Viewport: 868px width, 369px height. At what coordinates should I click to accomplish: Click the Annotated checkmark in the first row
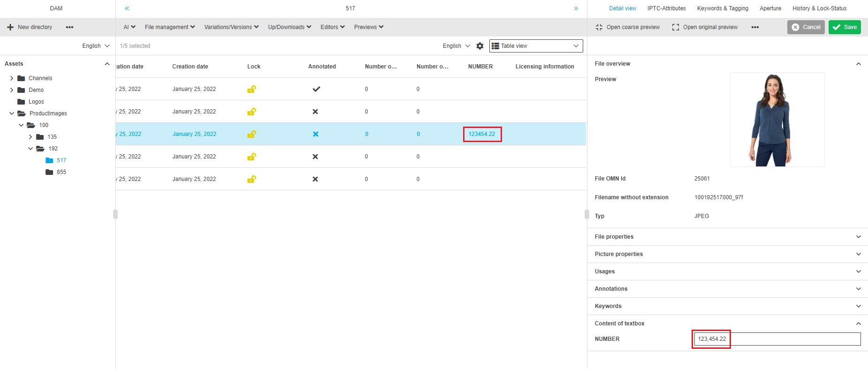pyautogui.click(x=316, y=89)
